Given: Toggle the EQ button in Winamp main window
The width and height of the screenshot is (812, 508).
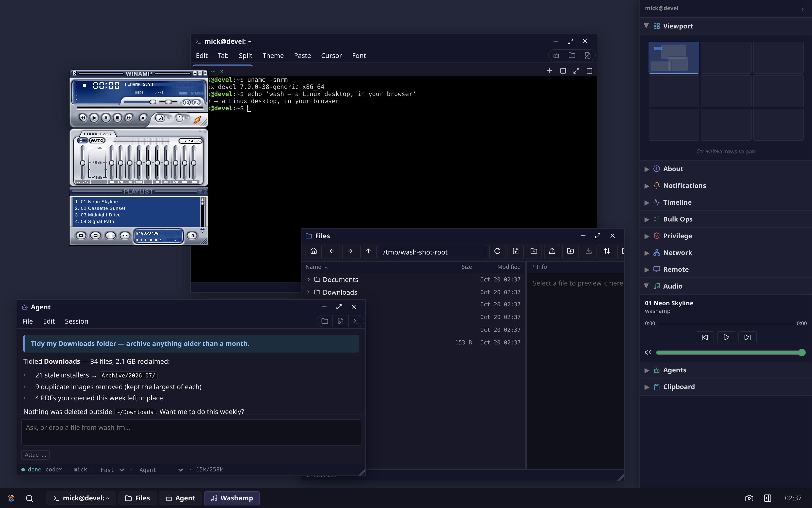Looking at the screenshot, I should (x=187, y=102).
